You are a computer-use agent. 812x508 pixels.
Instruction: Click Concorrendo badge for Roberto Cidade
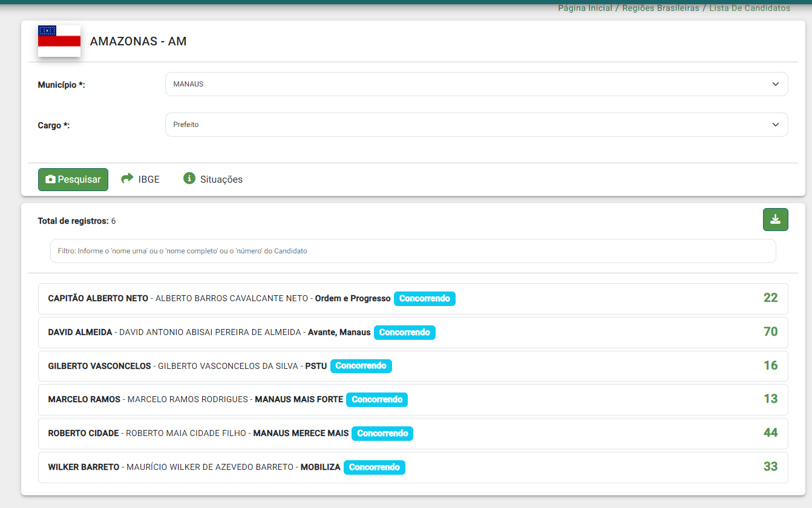point(382,434)
